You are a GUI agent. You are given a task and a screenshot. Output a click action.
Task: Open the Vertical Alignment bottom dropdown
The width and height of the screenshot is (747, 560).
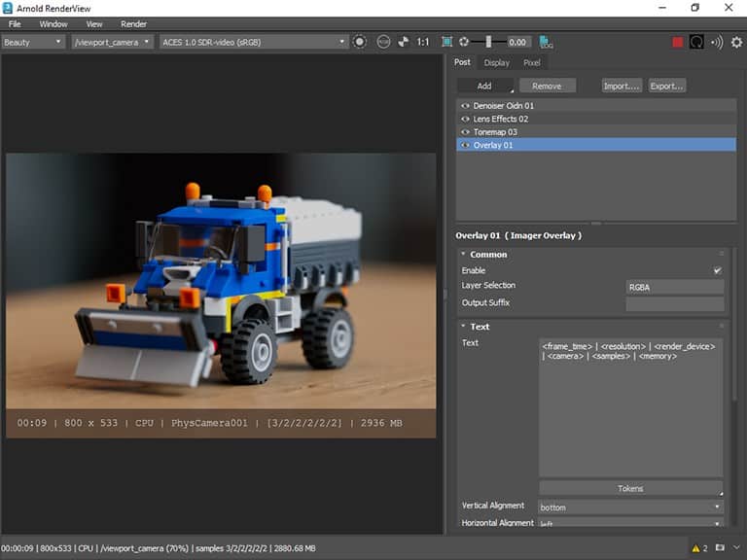[x=630, y=507]
